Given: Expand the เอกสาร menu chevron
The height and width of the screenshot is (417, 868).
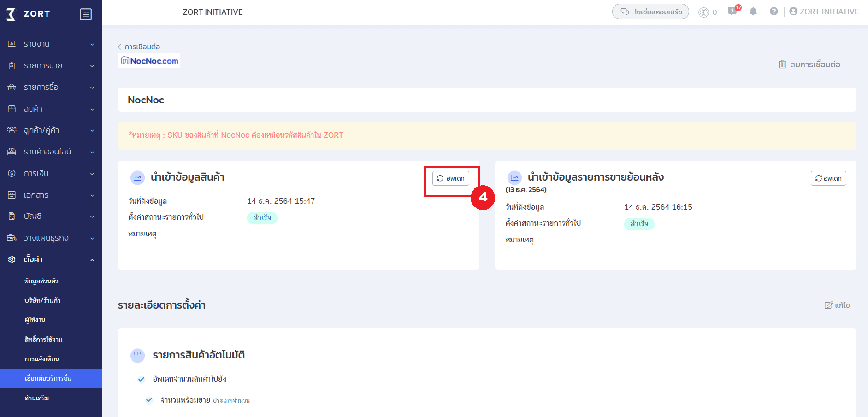Looking at the screenshot, I should [92, 195].
